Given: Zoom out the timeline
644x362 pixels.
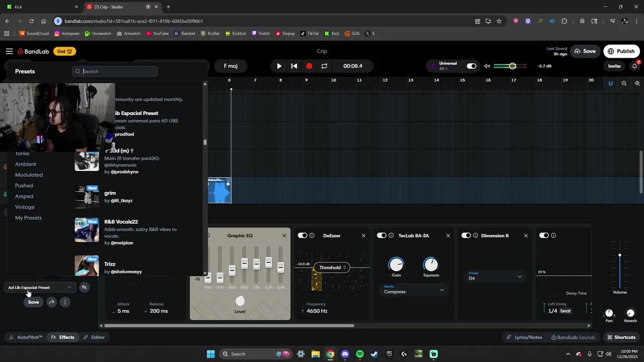Looking at the screenshot, I should (x=624, y=83).
